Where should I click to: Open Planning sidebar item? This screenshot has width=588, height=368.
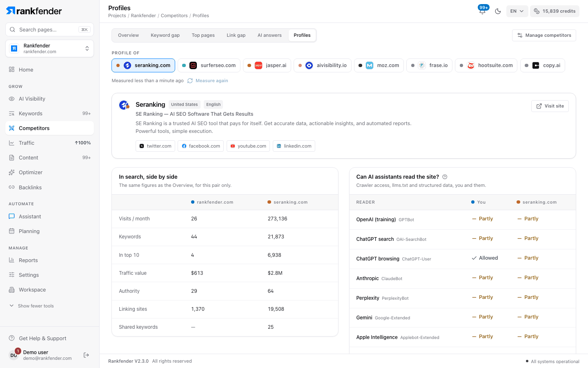(x=50, y=231)
